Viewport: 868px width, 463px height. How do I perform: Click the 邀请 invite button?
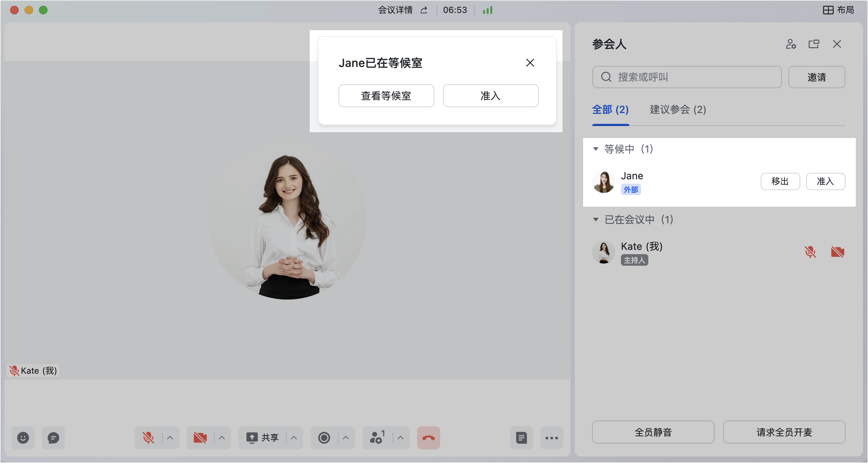816,77
